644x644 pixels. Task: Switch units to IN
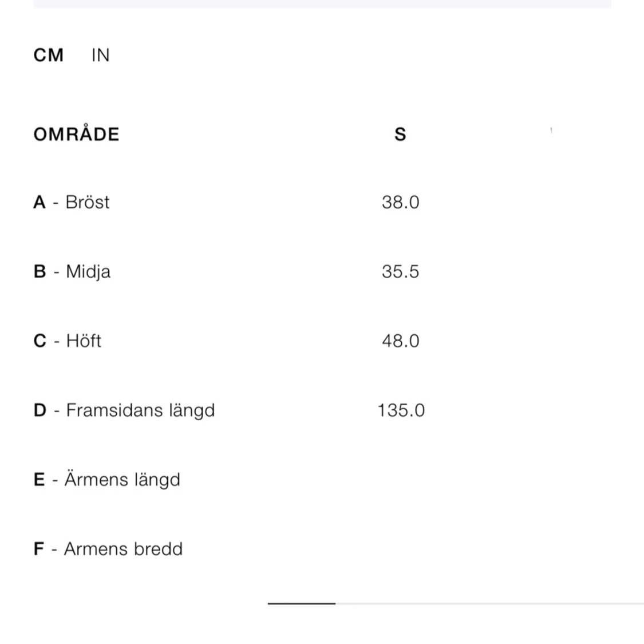tap(100, 55)
